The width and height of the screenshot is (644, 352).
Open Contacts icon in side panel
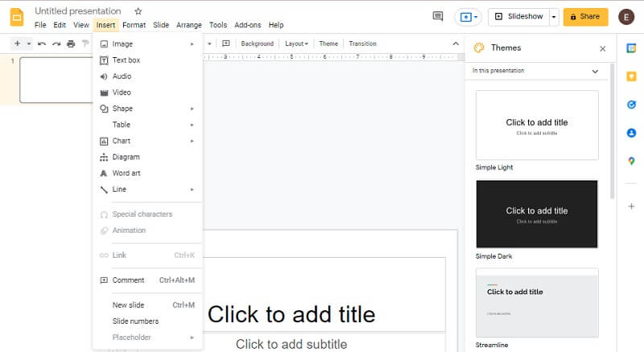pos(632,133)
